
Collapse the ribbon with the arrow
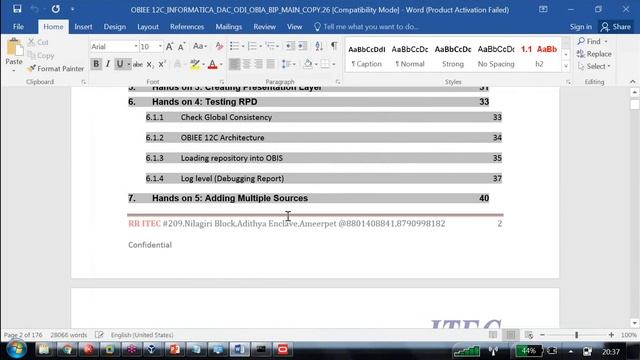pyautogui.click(x=633, y=82)
